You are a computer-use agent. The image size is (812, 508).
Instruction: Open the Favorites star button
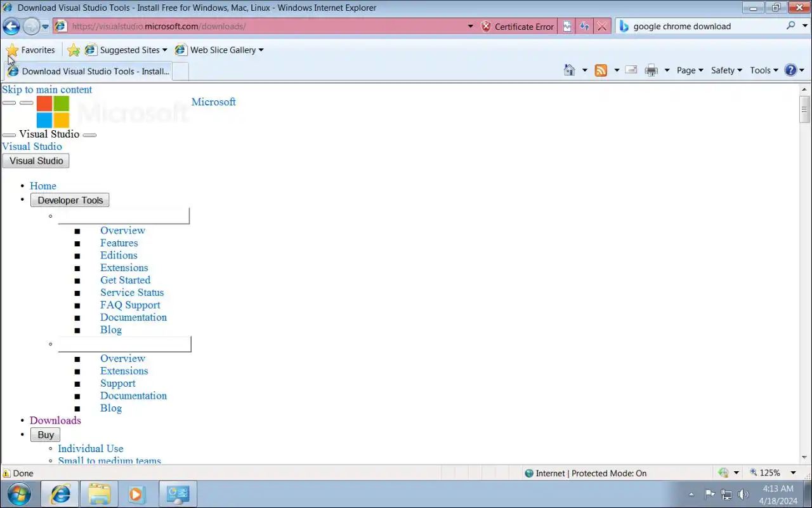[x=30, y=50]
